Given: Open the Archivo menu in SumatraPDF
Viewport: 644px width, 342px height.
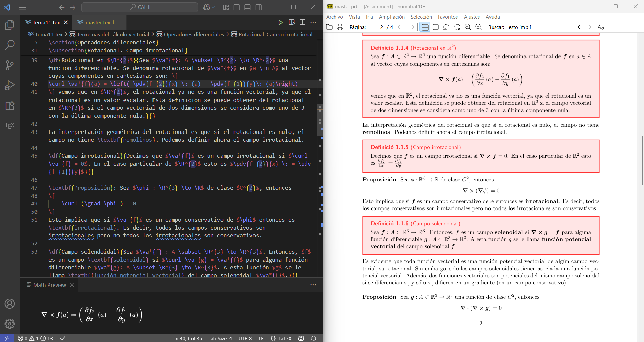Looking at the screenshot, I should point(335,17).
